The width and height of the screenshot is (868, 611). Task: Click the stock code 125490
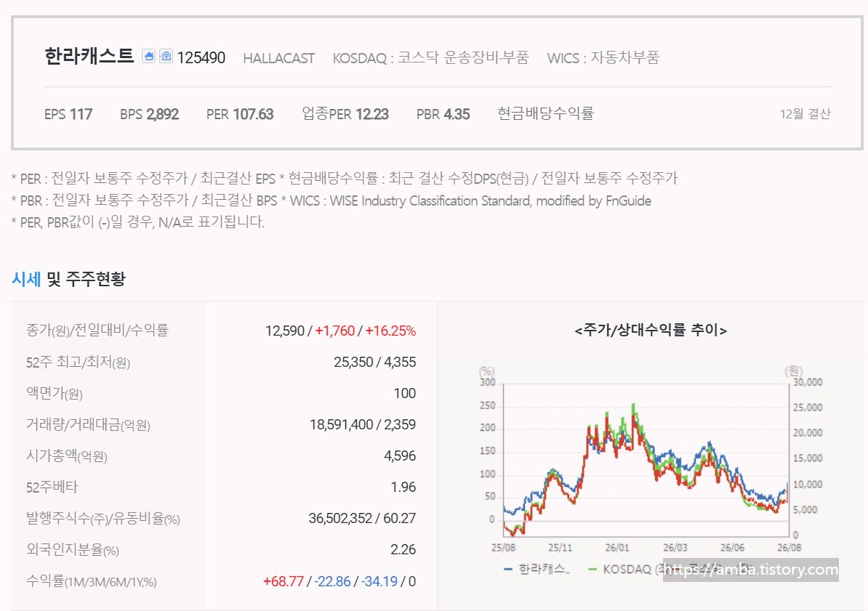point(201,57)
